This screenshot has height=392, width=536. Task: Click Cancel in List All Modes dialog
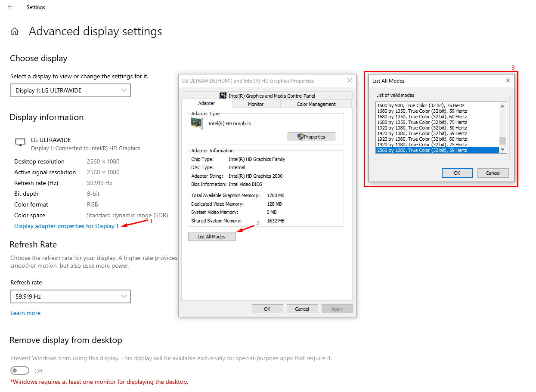pyautogui.click(x=493, y=173)
